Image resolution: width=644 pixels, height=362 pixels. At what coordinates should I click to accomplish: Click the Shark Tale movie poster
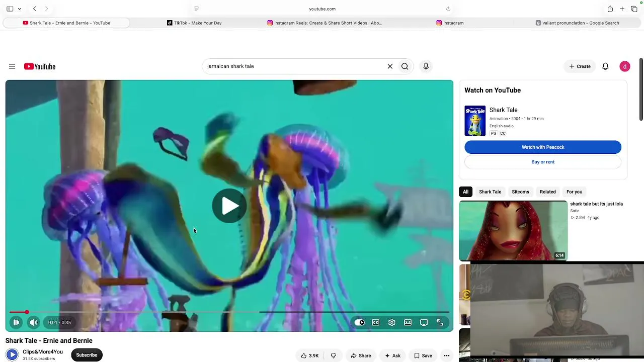pos(475,121)
